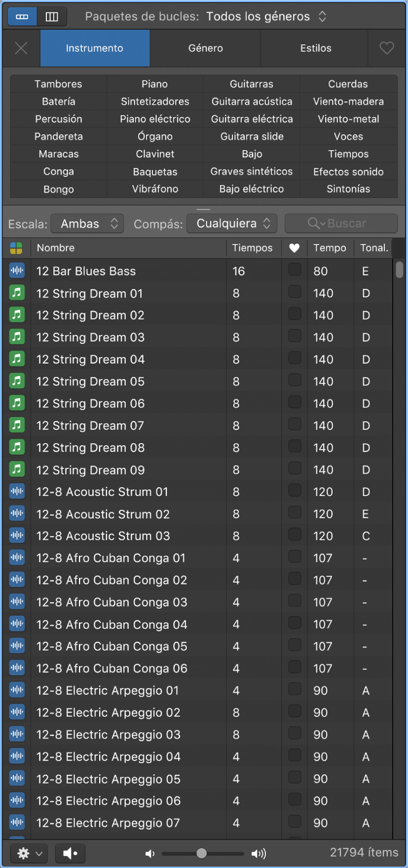408x868 pixels.
Task: Click the preview volume slider
Action: pos(202,853)
